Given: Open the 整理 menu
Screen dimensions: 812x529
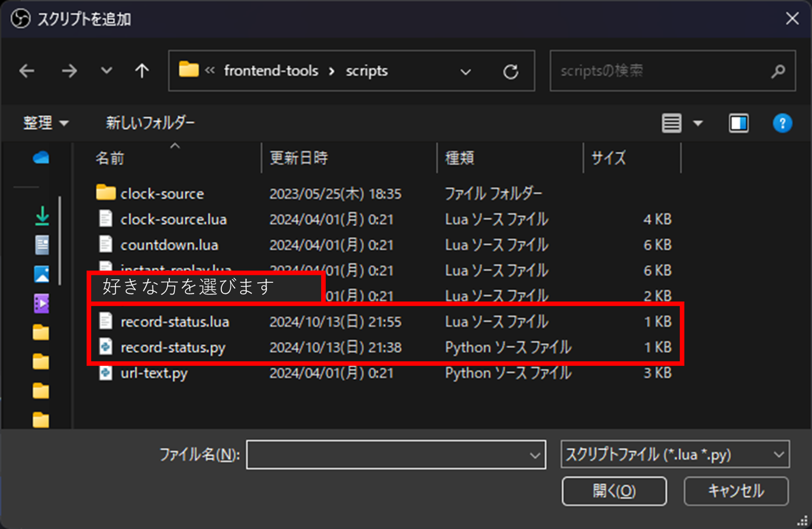Looking at the screenshot, I should click(x=46, y=123).
